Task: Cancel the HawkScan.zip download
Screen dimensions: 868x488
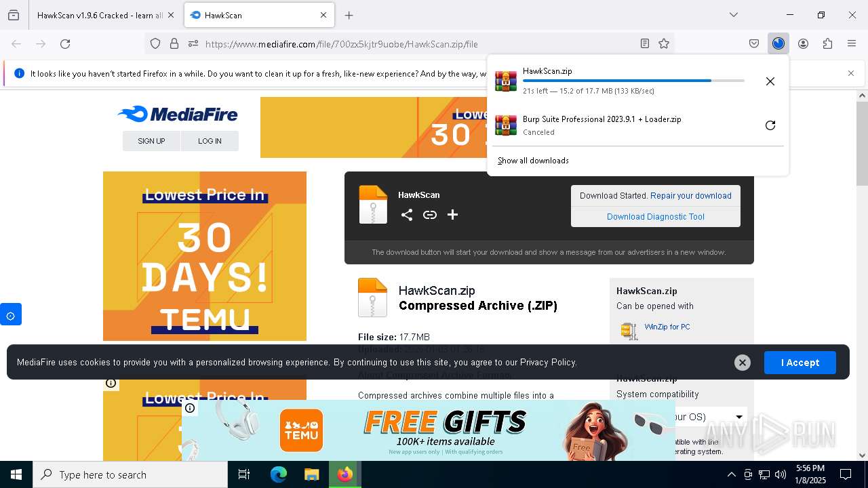Action: 770,81
